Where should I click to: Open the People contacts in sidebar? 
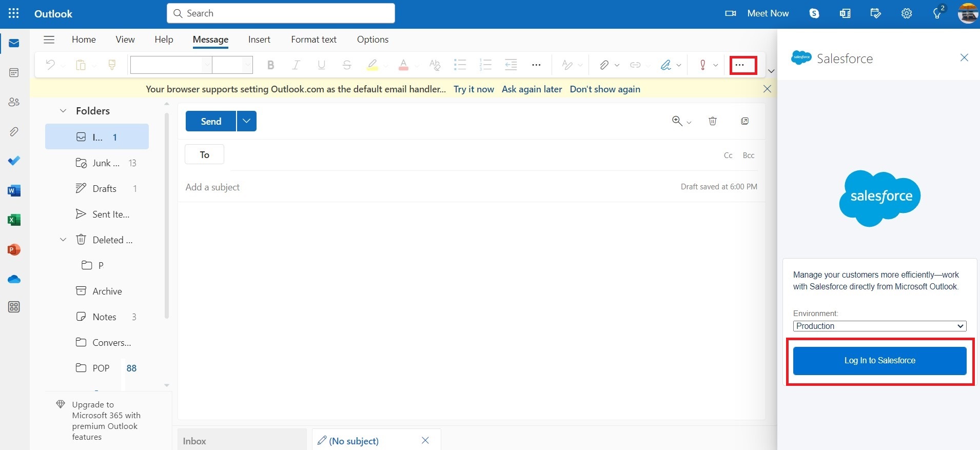(14, 102)
